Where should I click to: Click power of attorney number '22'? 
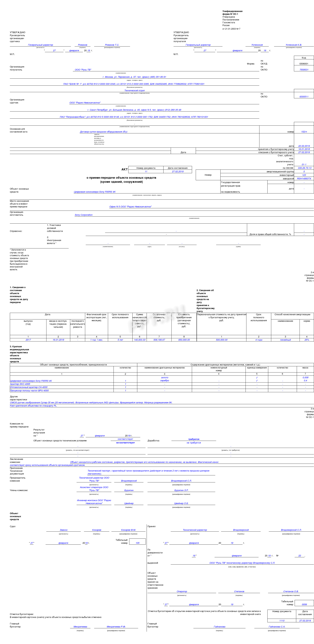300,556
